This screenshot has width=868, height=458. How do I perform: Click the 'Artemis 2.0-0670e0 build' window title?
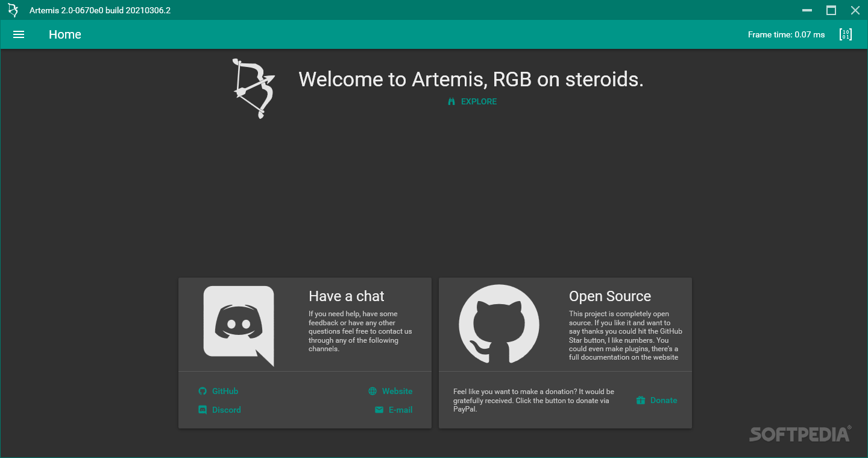click(x=100, y=10)
